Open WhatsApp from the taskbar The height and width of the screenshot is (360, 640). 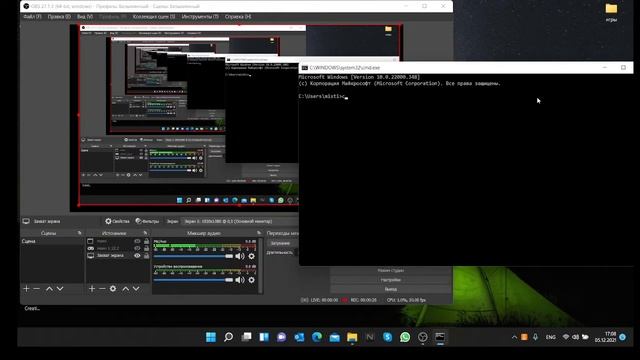(405, 337)
